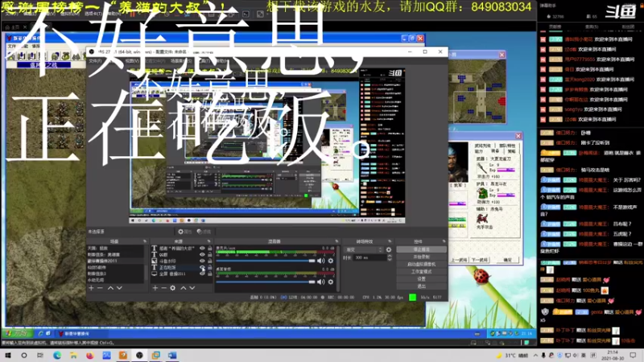
Task: Adjust the transition duration stepper arrows
Action: [x=390, y=257]
